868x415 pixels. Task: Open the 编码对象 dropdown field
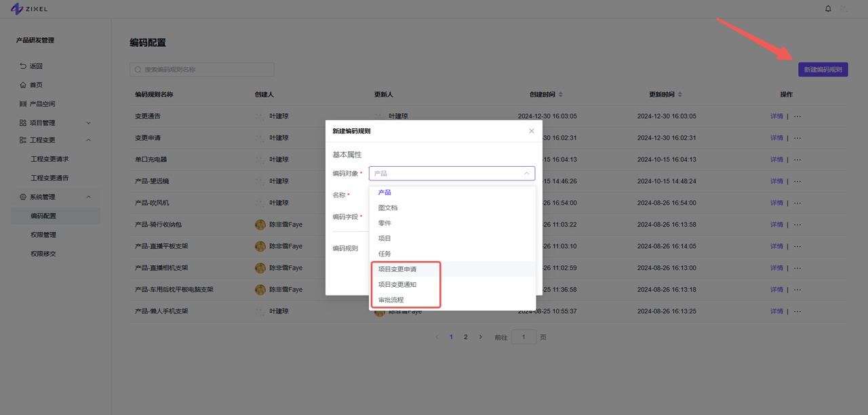tap(452, 174)
